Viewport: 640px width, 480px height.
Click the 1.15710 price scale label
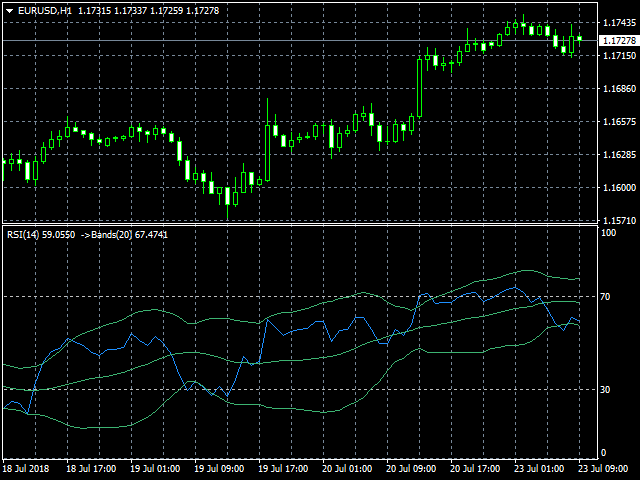click(619, 221)
